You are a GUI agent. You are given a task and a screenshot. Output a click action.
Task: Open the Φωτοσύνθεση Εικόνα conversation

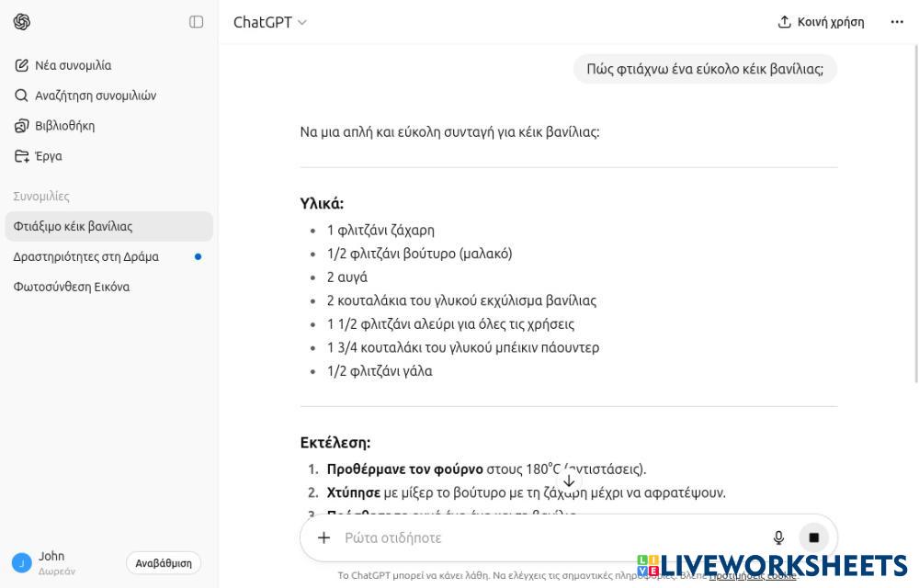click(x=72, y=287)
